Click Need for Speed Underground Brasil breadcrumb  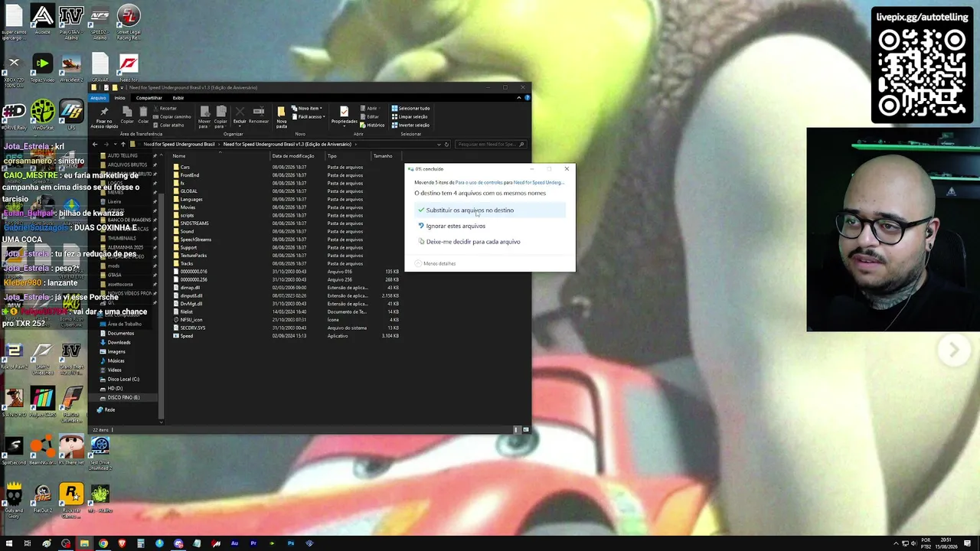[179, 144]
